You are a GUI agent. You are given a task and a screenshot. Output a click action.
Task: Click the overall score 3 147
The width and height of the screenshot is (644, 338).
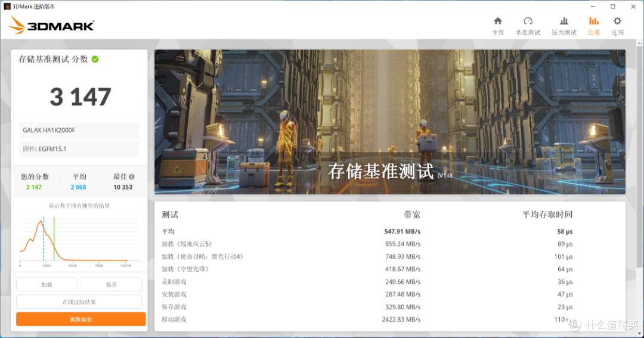[80, 97]
